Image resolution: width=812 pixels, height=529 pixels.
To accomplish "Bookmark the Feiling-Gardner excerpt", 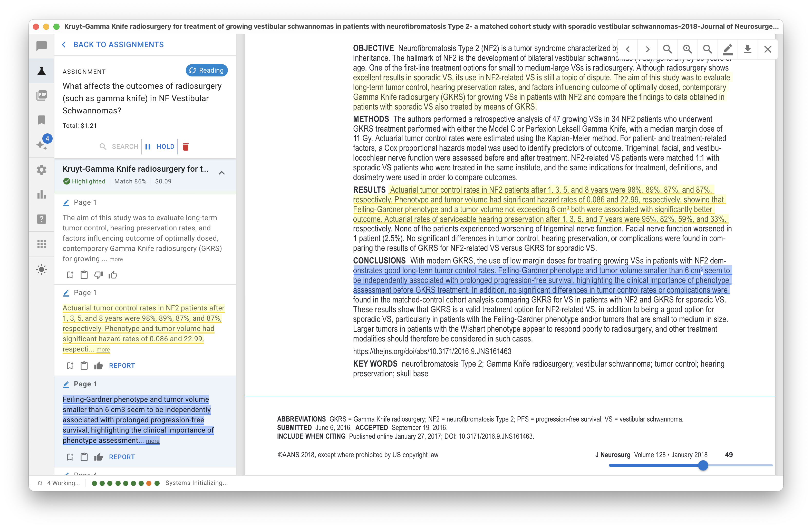I will point(70,457).
